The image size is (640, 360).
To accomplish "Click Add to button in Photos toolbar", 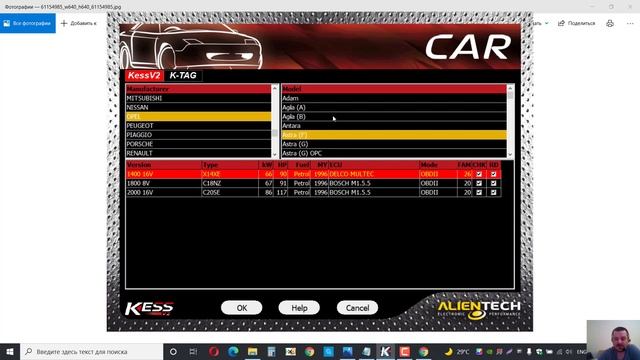I will (x=79, y=23).
